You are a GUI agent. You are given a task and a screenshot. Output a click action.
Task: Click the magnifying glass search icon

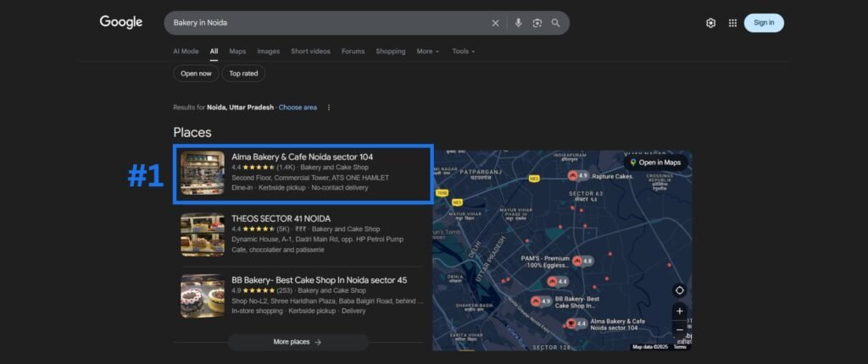coord(556,23)
